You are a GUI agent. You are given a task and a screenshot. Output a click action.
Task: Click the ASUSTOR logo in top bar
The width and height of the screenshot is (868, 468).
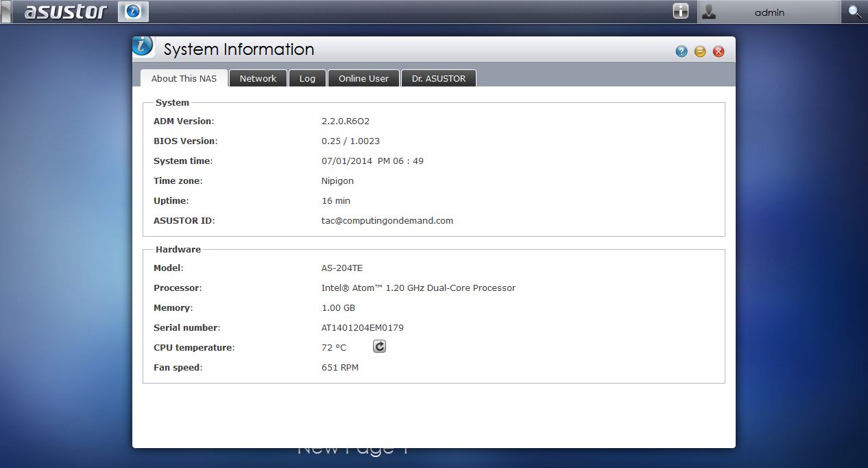pos(66,12)
